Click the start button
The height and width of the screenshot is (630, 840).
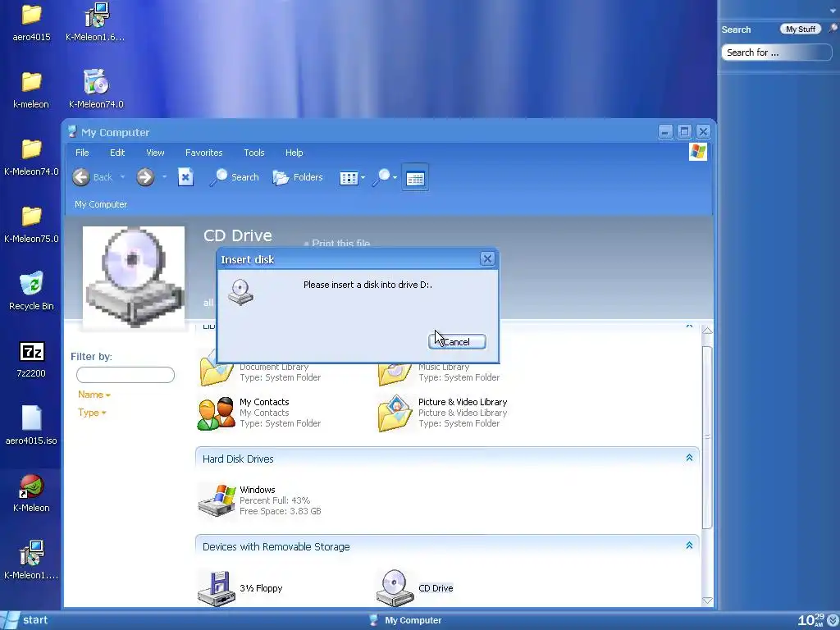click(x=25, y=620)
